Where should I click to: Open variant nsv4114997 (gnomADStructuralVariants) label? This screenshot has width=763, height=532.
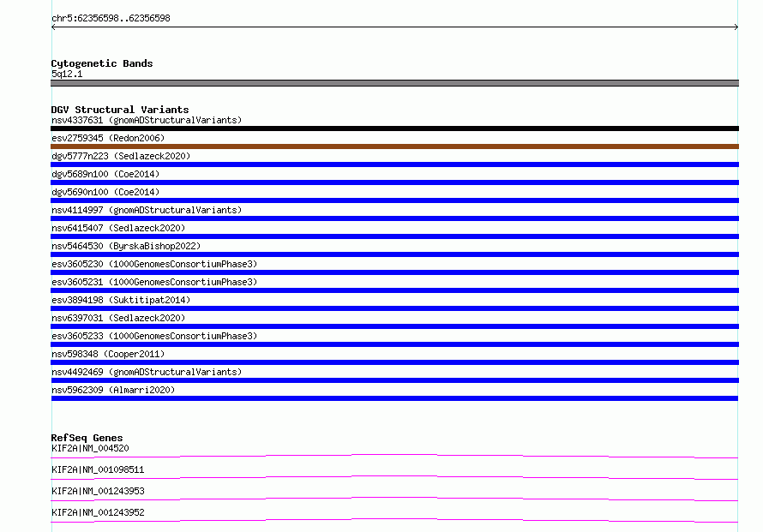pyautogui.click(x=147, y=210)
